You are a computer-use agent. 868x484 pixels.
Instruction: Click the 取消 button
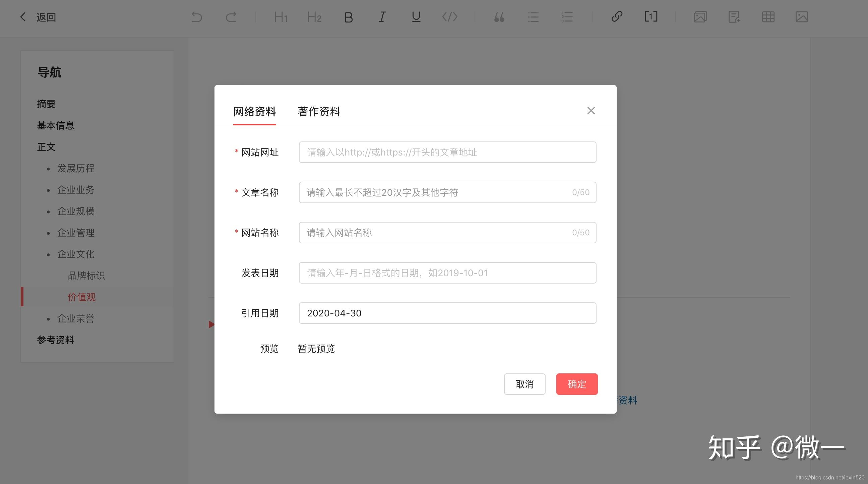tap(524, 384)
